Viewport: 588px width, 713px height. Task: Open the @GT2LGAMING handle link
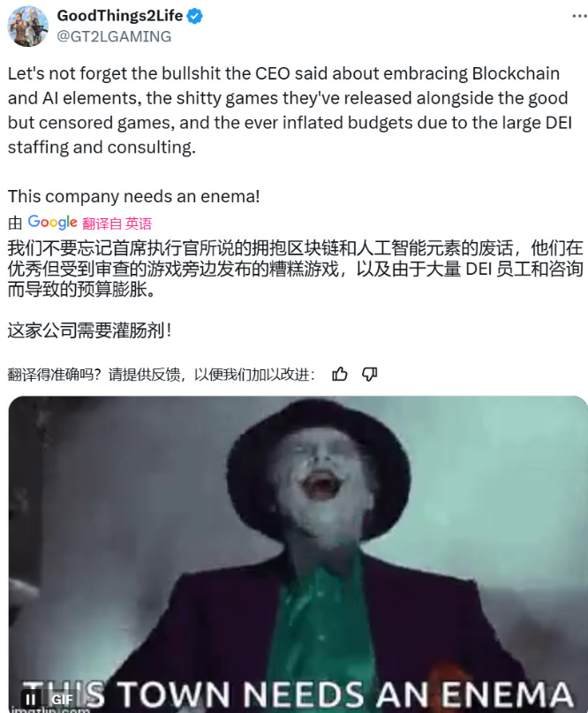[x=114, y=36]
